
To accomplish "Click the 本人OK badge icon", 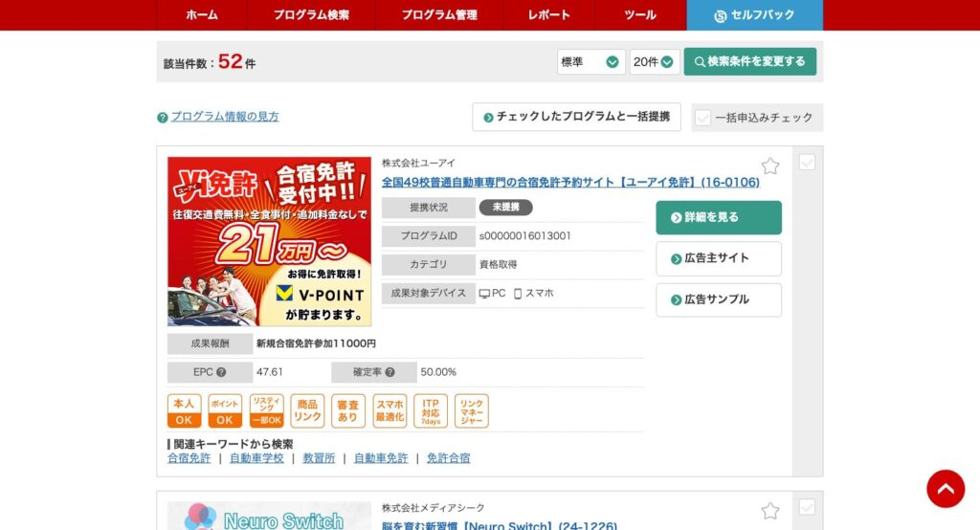I will click(184, 410).
